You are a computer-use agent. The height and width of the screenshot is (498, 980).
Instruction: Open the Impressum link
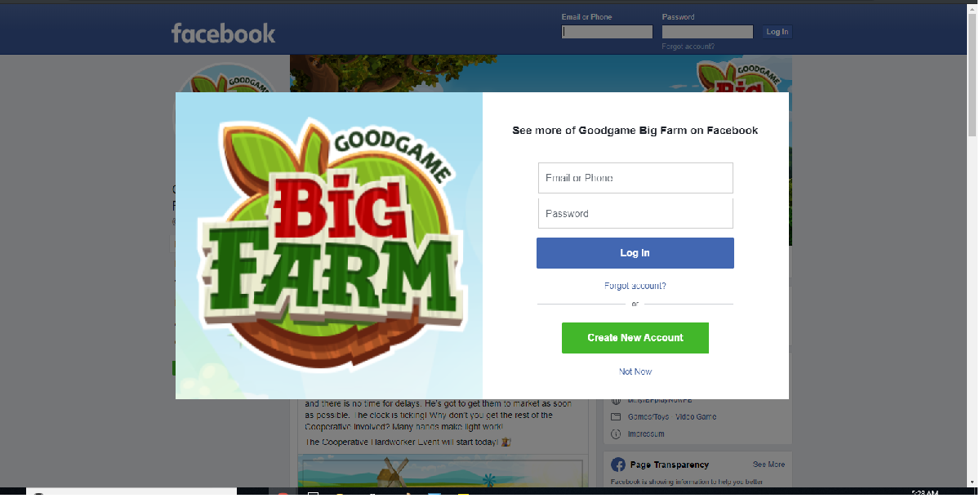(646, 434)
